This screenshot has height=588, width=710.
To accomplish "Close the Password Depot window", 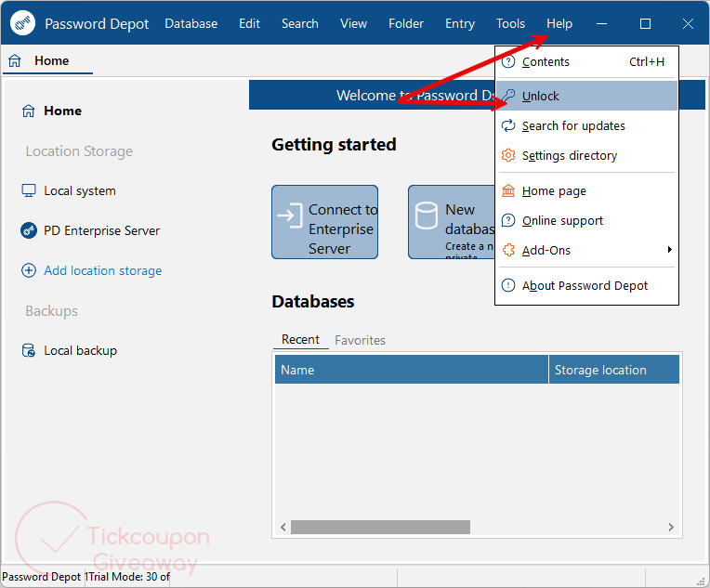I will tap(688, 23).
